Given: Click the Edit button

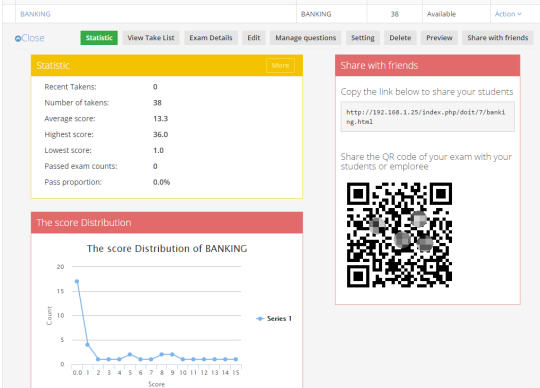Looking at the screenshot, I should coord(253,38).
